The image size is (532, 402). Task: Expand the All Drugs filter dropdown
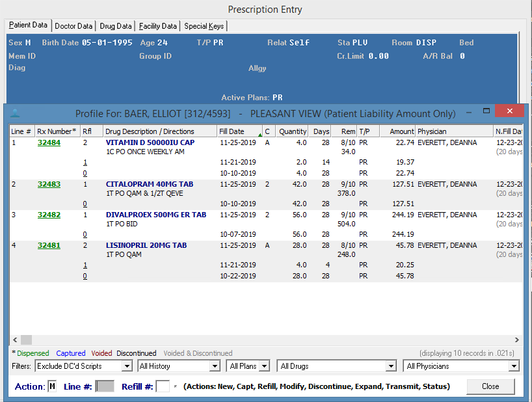[391, 366]
